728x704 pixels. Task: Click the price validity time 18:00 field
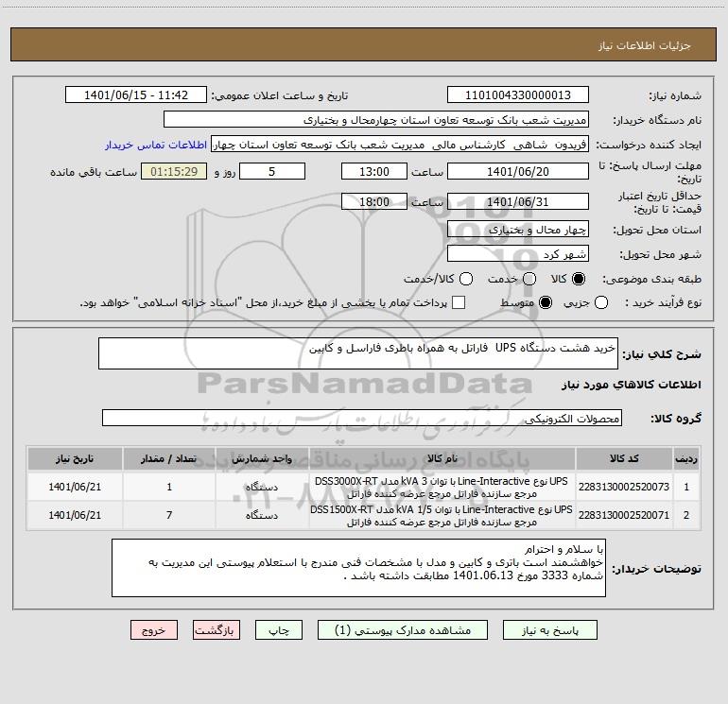(374, 201)
